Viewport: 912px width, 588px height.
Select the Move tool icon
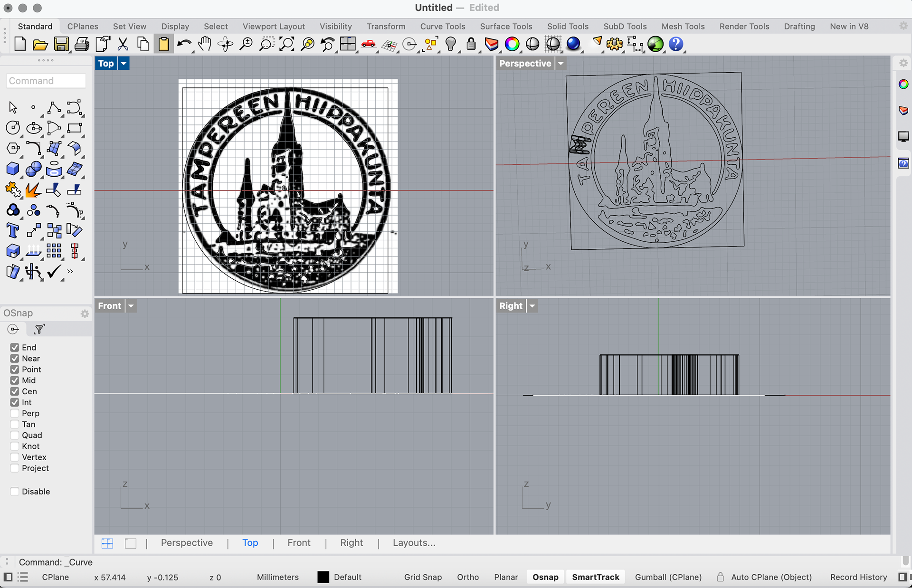pos(33,230)
